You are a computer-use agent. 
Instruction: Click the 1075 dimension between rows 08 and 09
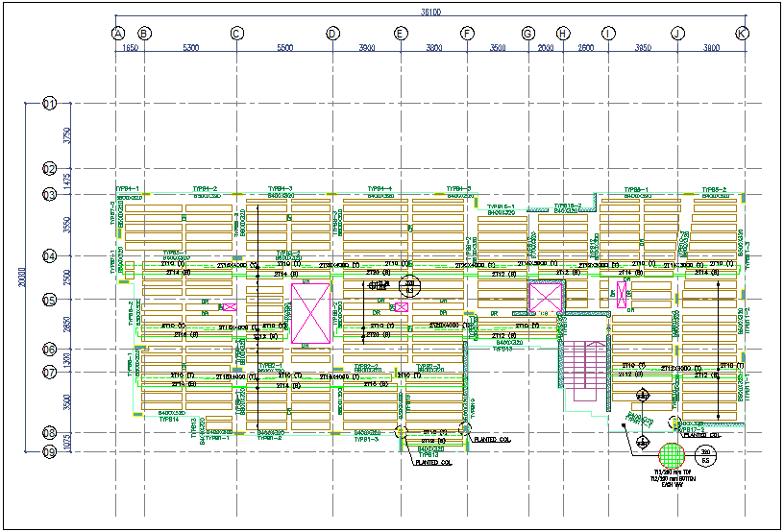pyautogui.click(x=67, y=442)
